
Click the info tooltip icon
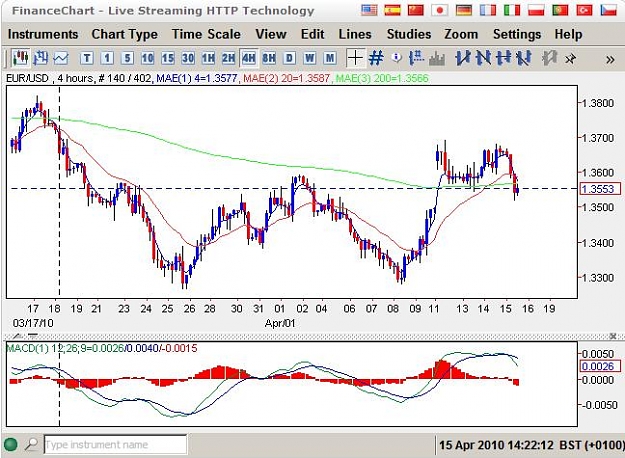396,58
